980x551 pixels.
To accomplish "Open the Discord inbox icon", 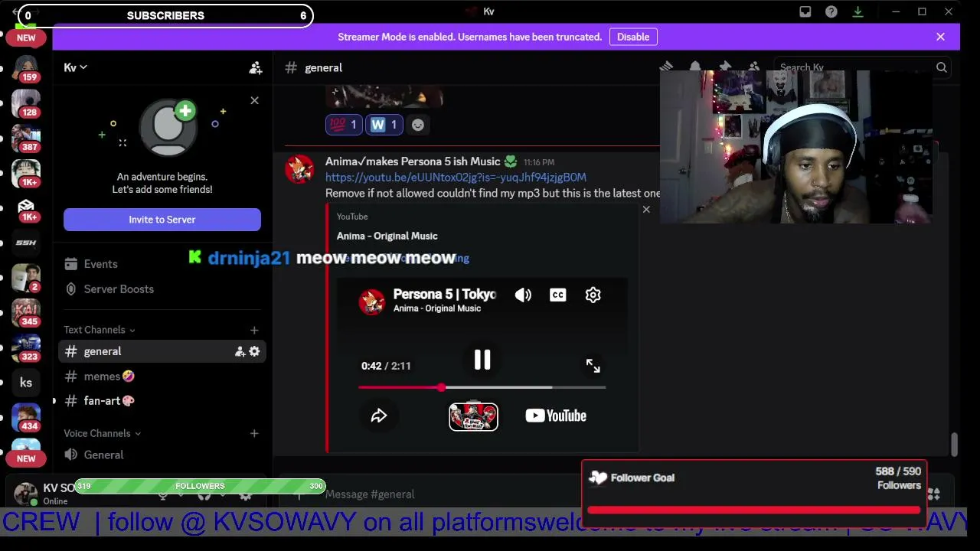I will (x=805, y=11).
